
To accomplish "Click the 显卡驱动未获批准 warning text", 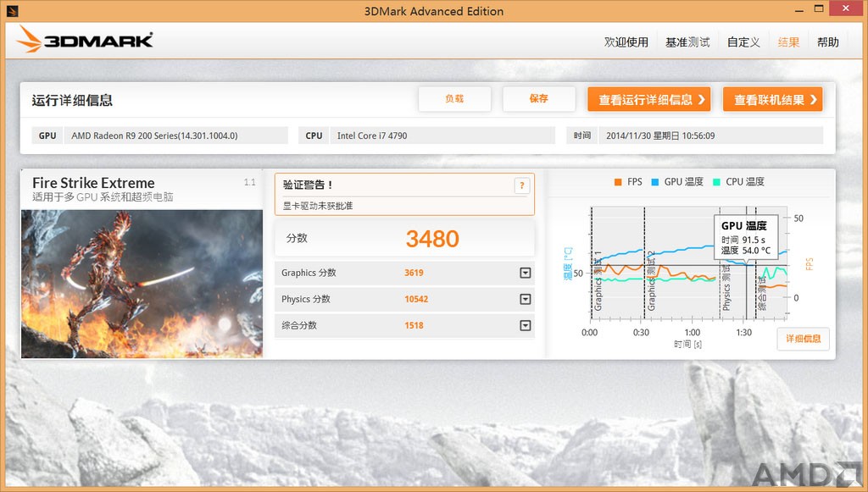I will coord(318,206).
